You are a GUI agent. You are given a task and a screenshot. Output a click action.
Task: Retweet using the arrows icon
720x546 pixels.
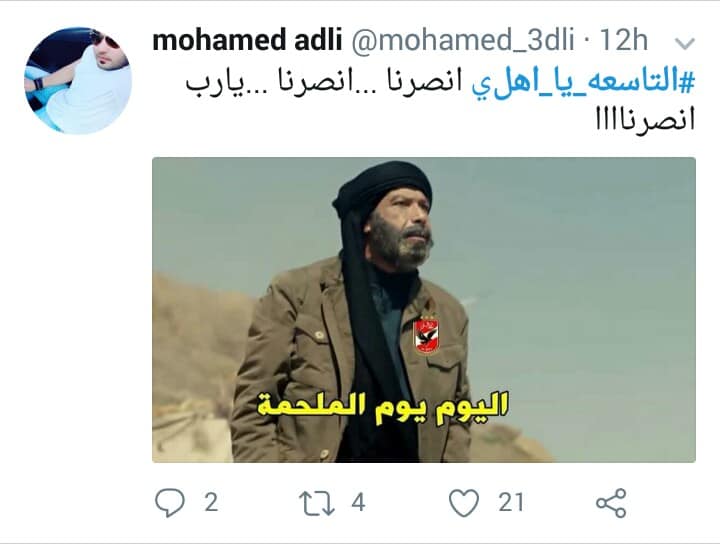pyautogui.click(x=317, y=503)
